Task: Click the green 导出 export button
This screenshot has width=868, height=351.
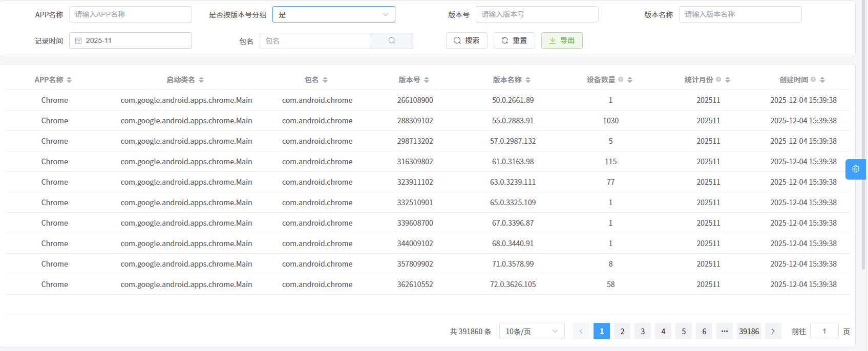Action: pos(562,40)
